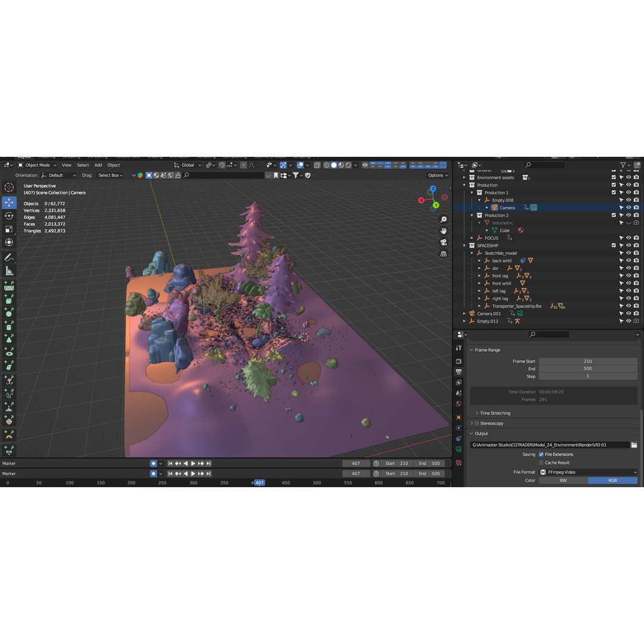Viewport: 644px width, 644px height.
Task: Open the Add menu in viewport header
Action: [98, 165]
